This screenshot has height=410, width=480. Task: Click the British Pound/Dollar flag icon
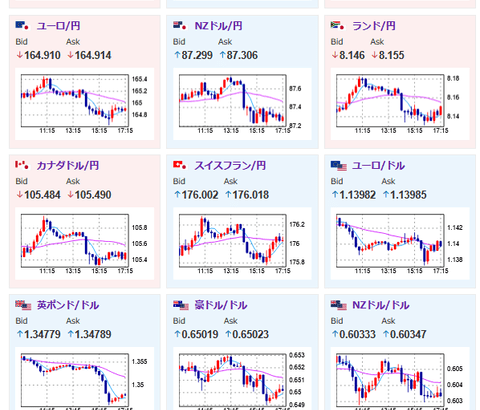(x=23, y=305)
